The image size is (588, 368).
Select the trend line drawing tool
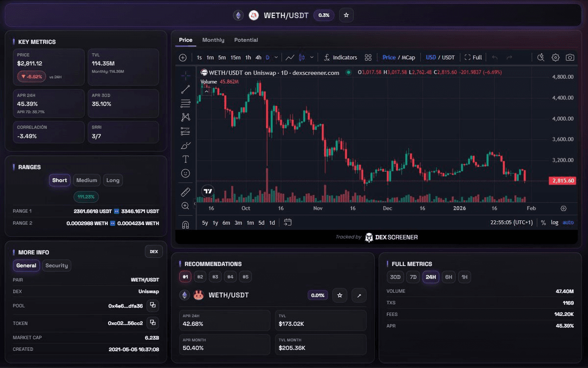186,89
